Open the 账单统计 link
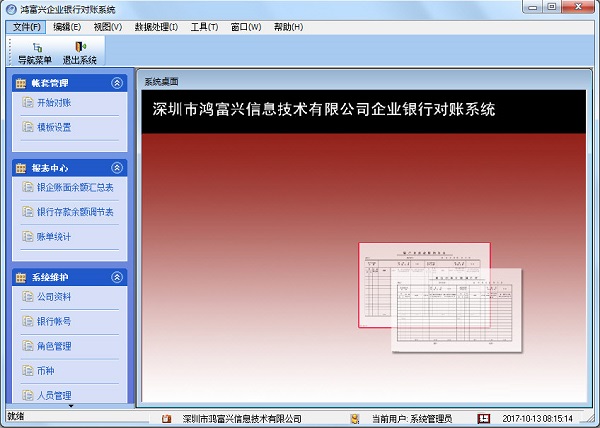The image size is (600, 428). pos(54,237)
